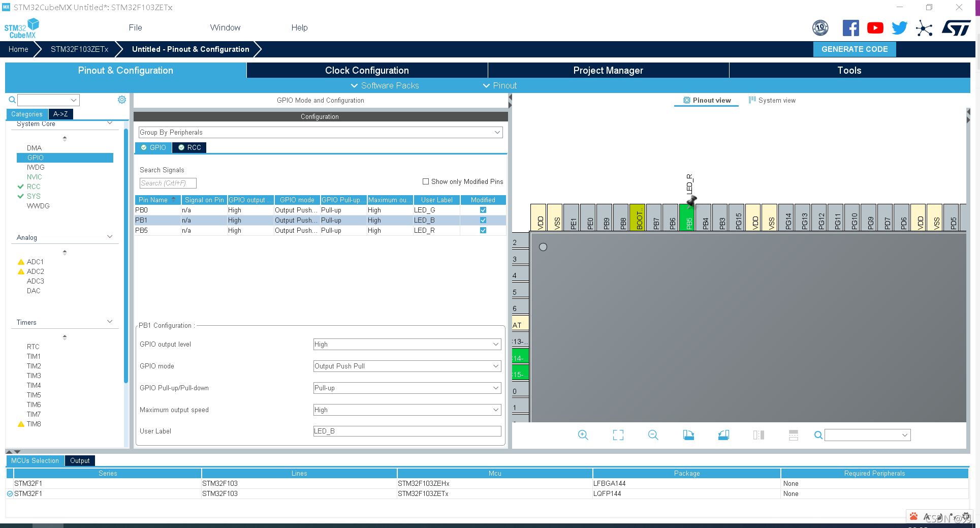980x528 pixels.
Task: Click the 10-year anniversary badge icon
Action: (x=820, y=28)
